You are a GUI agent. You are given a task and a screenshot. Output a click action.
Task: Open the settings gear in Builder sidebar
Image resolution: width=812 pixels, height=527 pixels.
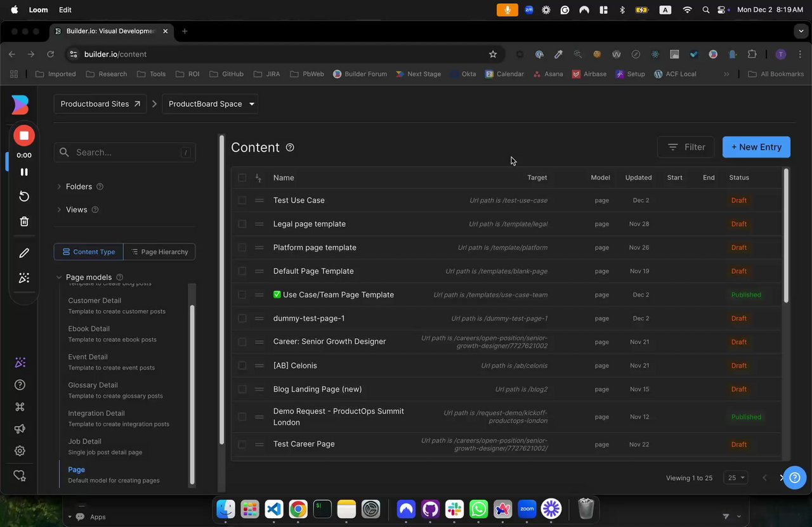pyautogui.click(x=20, y=451)
